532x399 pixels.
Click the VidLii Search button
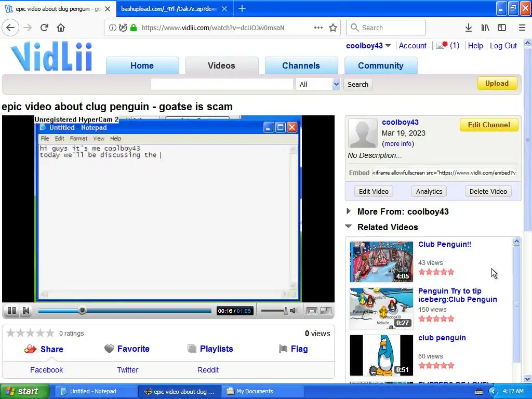click(x=358, y=84)
